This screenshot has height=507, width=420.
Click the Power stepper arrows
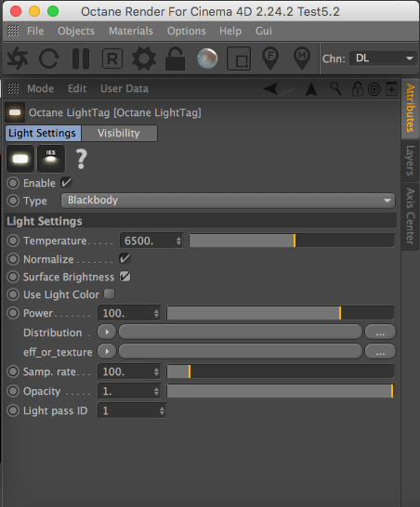pos(157,313)
